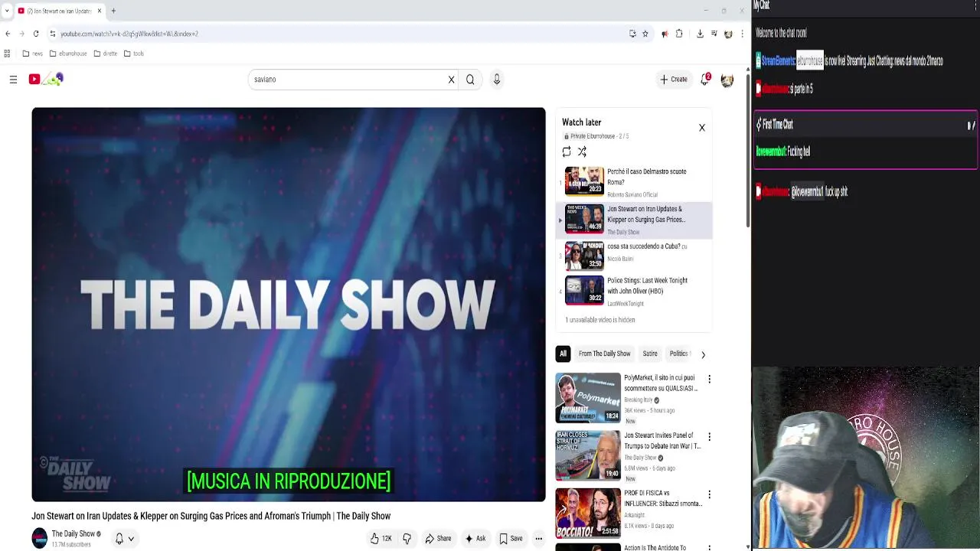This screenshot has width=980, height=551.
Task: Open a new browser tab
Action: (x=113, y=11)
